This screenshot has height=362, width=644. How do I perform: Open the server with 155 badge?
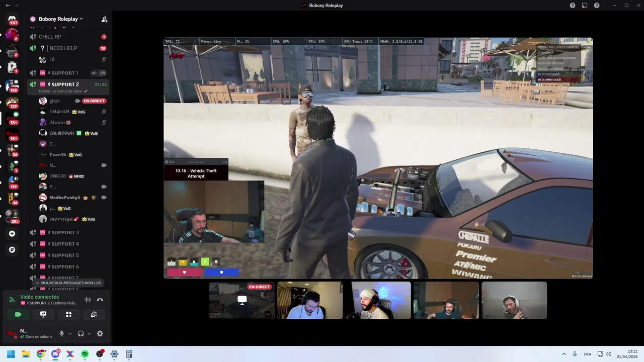[x=12, y=85]
